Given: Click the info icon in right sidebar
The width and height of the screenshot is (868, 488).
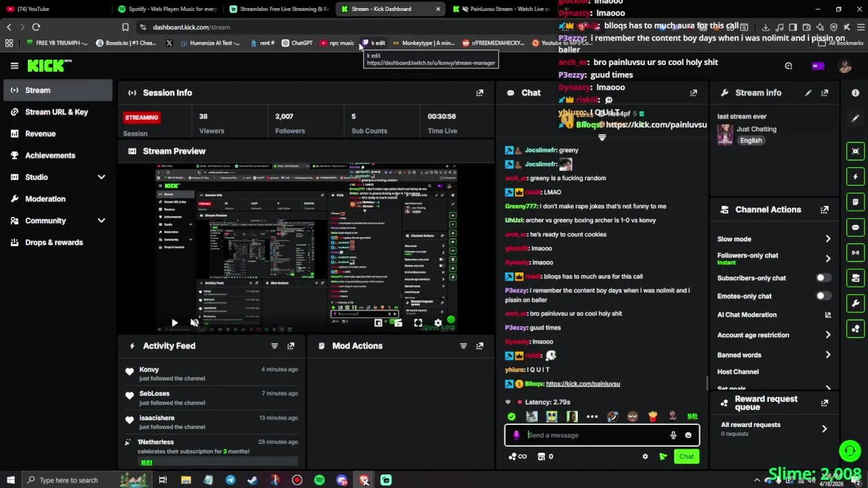Looking at the screenshot, I should [855, 93].
